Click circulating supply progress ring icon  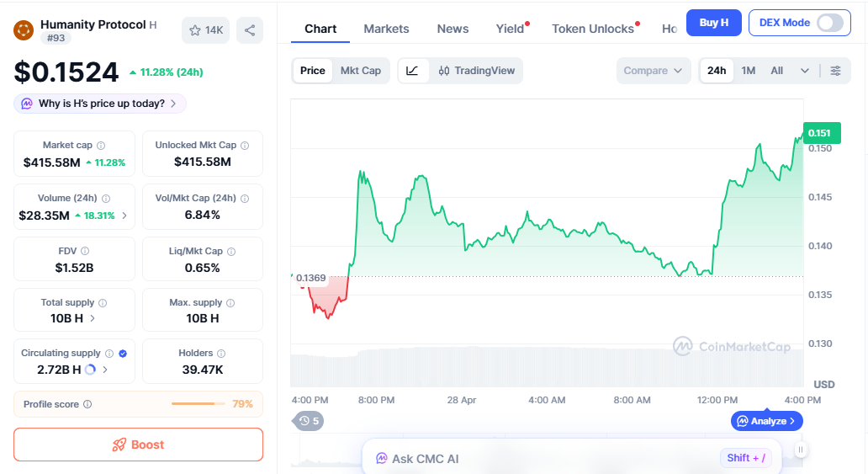[90, 370]
